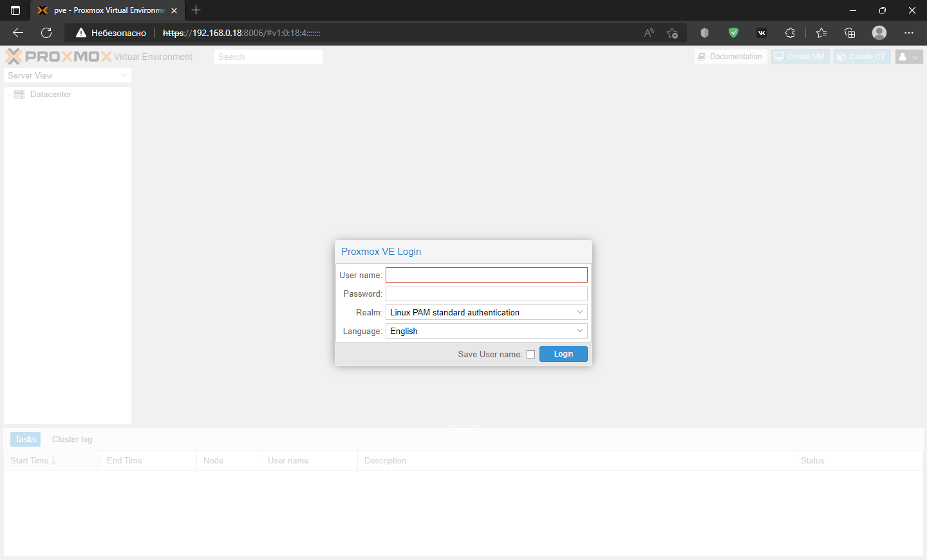Focus the User name field
The width and height of the screenshot is (927, 560).
coord(487,275)
